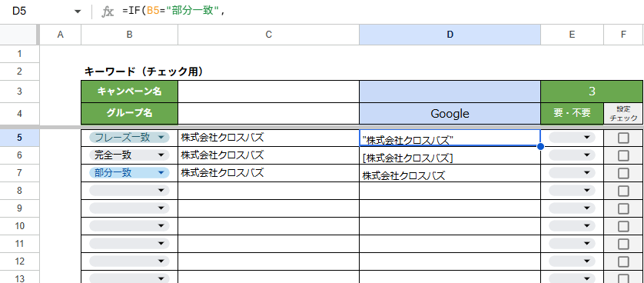Check the 設定チェック box in row 9

point(623,208)
